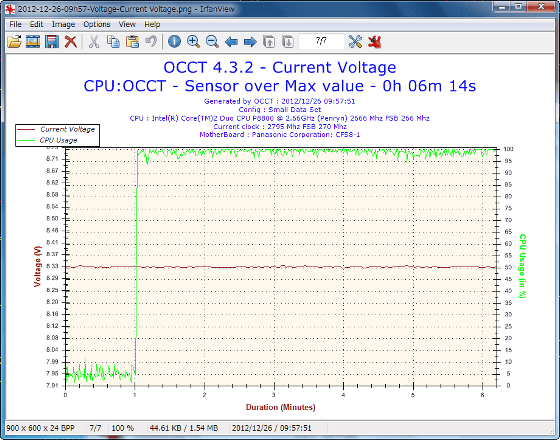This screenshot has height=440, width=560.
Task: Click the Zoom Out magnifier icon
Action: click(212, 42)
